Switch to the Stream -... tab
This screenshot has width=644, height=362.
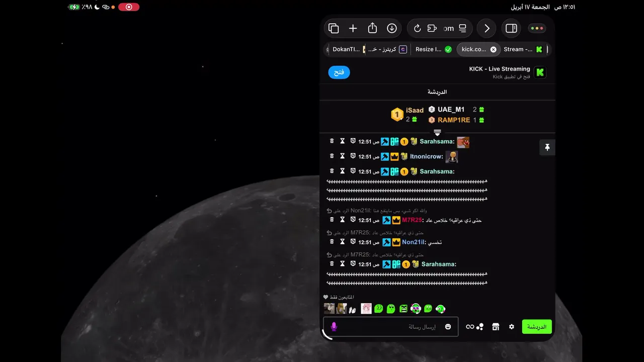click(x=523, y=49)
